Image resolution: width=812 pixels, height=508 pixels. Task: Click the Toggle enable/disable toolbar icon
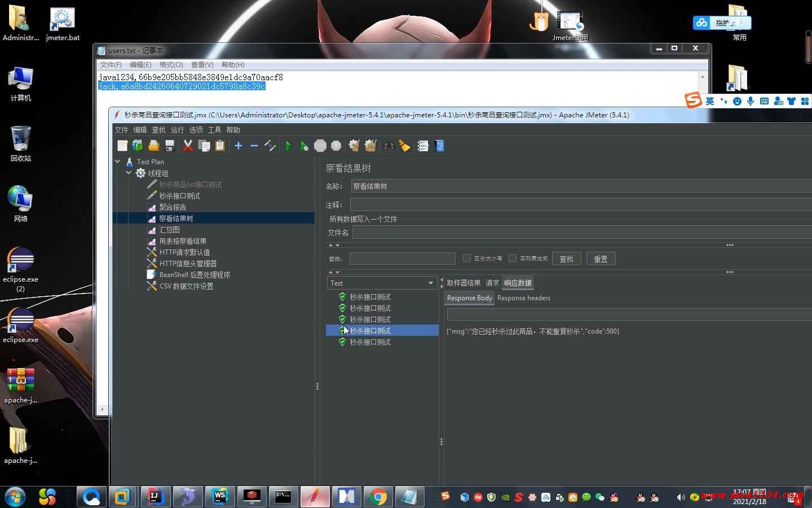(x=270, y=146)
